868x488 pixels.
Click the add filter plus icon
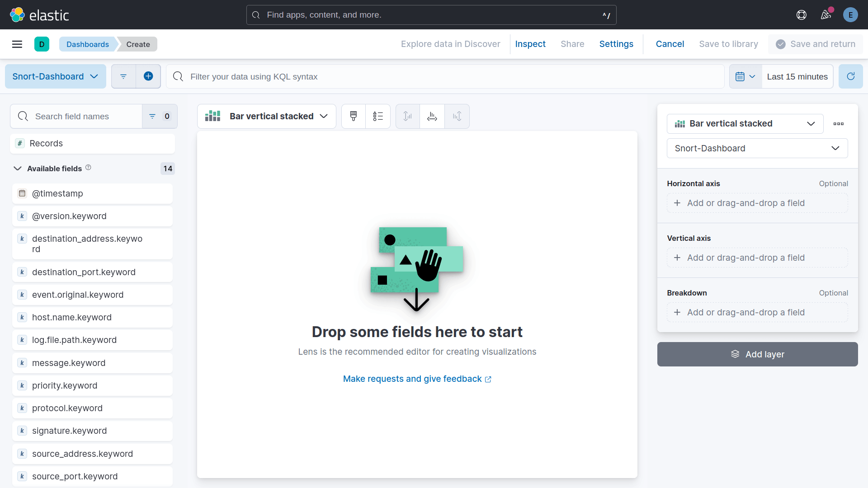(x=148, y=76)
